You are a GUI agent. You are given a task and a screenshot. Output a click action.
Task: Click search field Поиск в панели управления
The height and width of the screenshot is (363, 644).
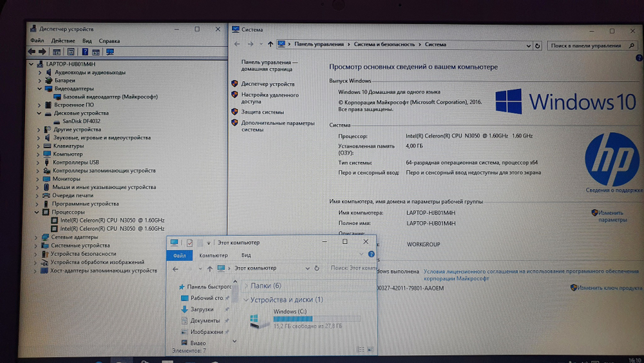(x=592, y=46)
